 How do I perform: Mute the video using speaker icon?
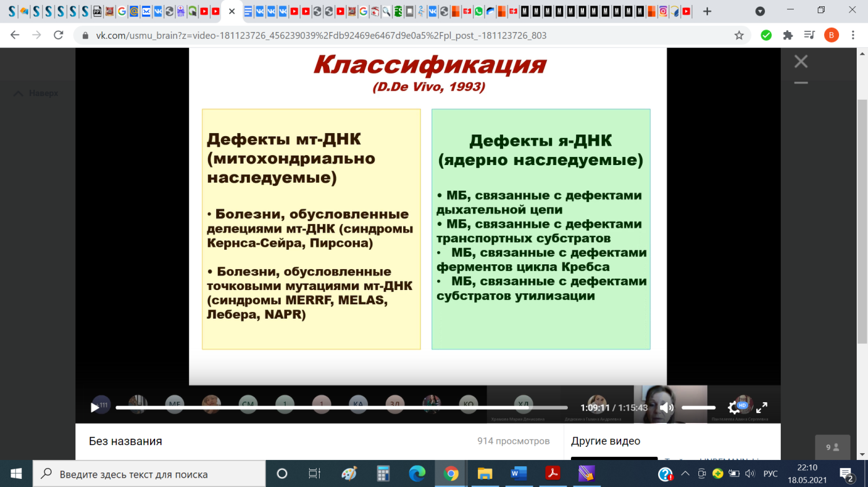tap(666, 407)
